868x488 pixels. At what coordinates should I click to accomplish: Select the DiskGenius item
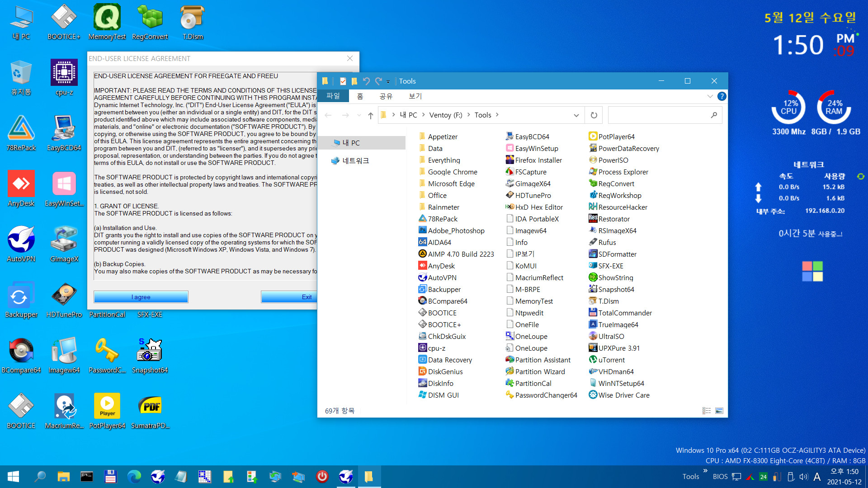(440, 372)
